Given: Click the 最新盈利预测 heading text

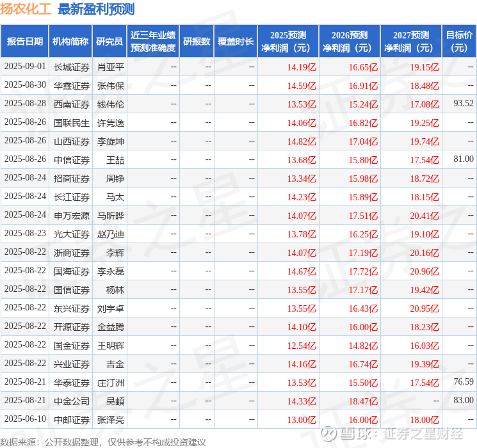Looking at the screenshot, I should 96,9.
